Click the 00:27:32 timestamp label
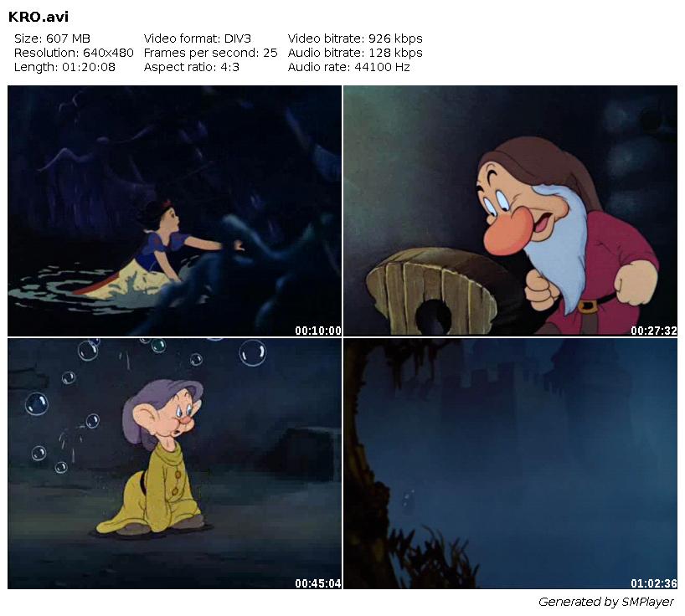This screenshot has width=685, height=616. click(654, 331)
